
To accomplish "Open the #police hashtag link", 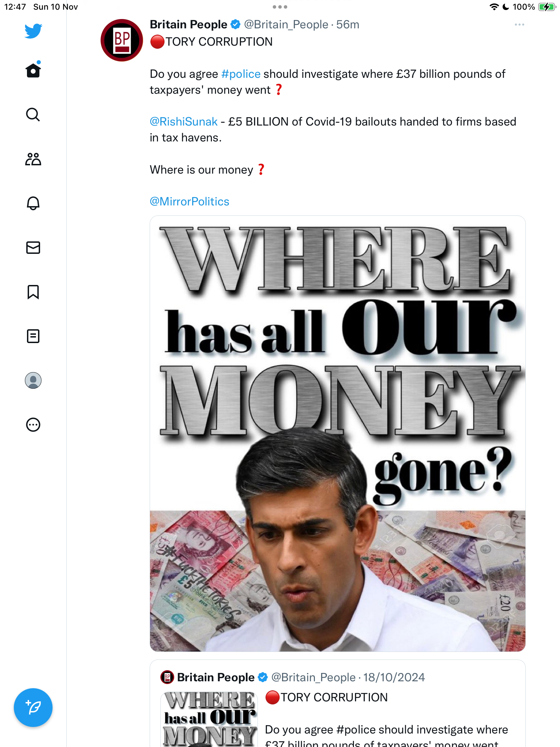I will (241, 74).
